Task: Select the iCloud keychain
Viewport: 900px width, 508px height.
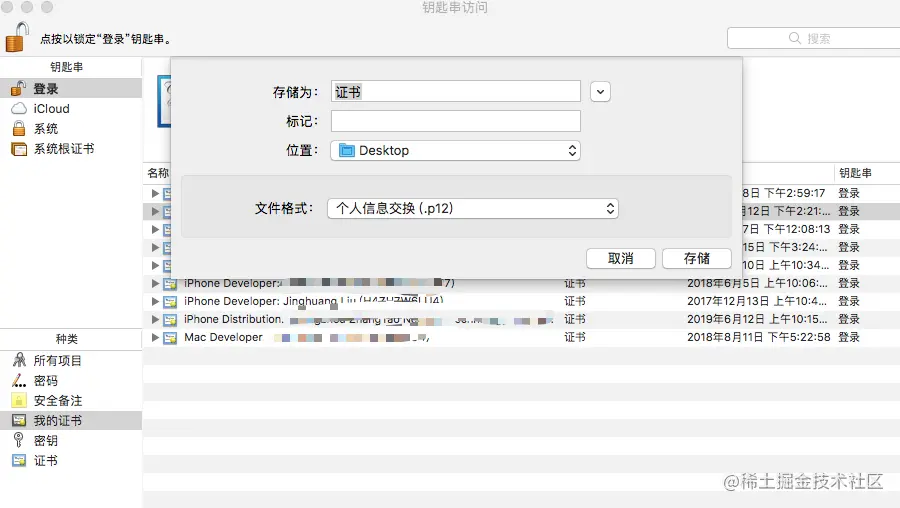Action: pyautogui.click(x=71, y=108)
